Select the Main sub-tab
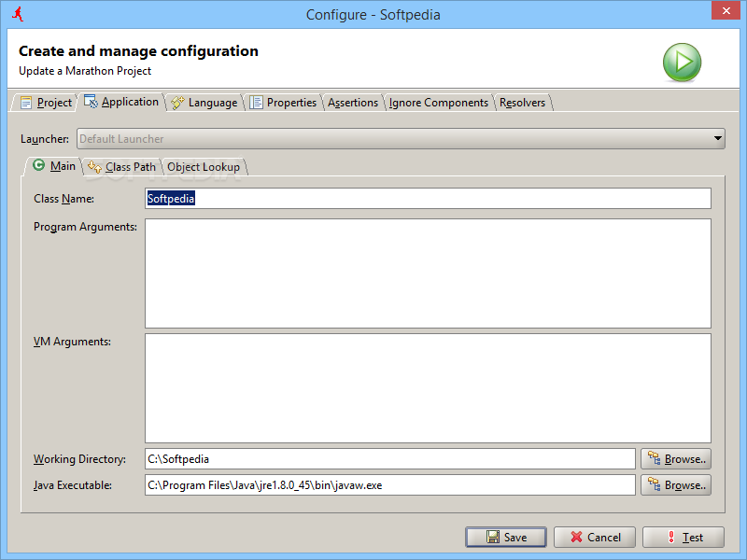Image resolution: width=747 pixels, height=560 pixels. pos(53,166)
